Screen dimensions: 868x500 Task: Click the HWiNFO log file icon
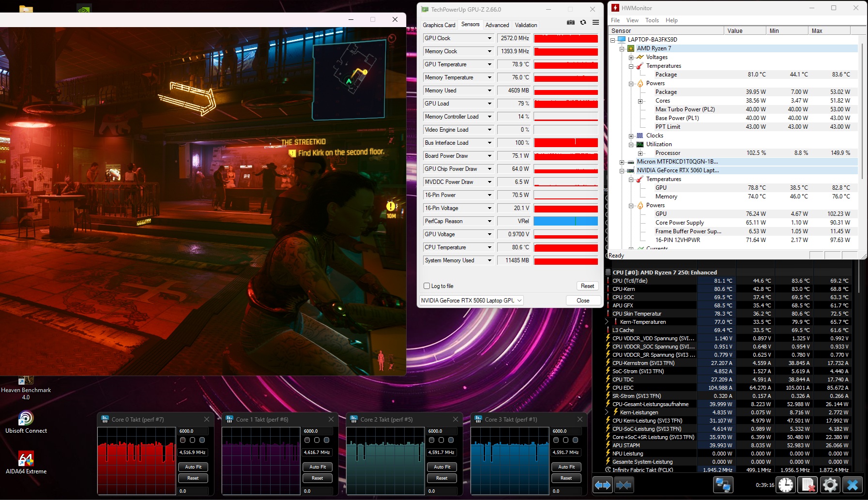click(x=808, y=485)
